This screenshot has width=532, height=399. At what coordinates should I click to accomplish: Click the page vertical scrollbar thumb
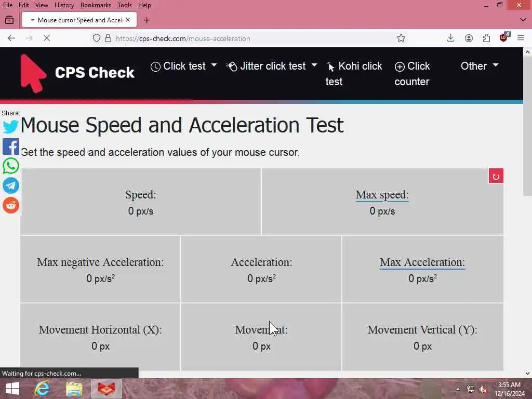pyautogui.click(x=527, y=126)
